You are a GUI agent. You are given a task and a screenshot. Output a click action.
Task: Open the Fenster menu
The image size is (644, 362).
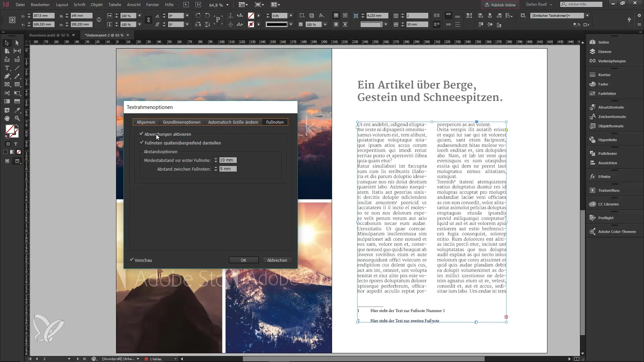click(x=153, y=5)
